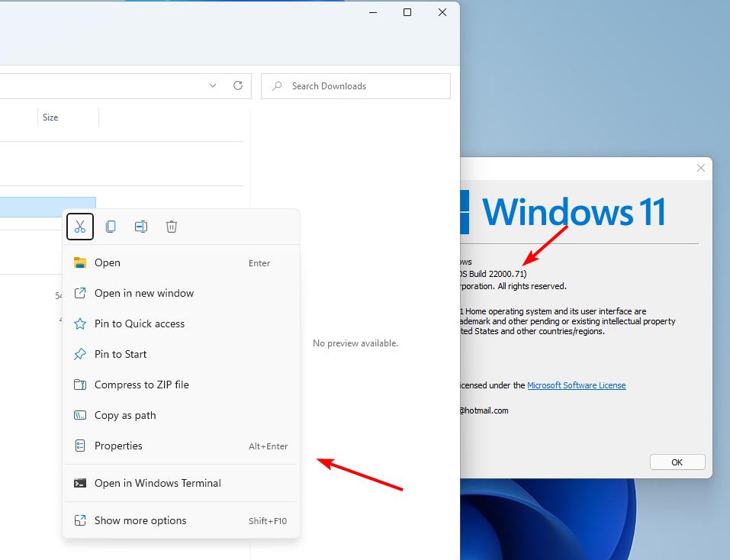The image size is (730, 560).
Task: Select Open in Windows Terminal
Action: pyautogui.click(x=181, y=483)
